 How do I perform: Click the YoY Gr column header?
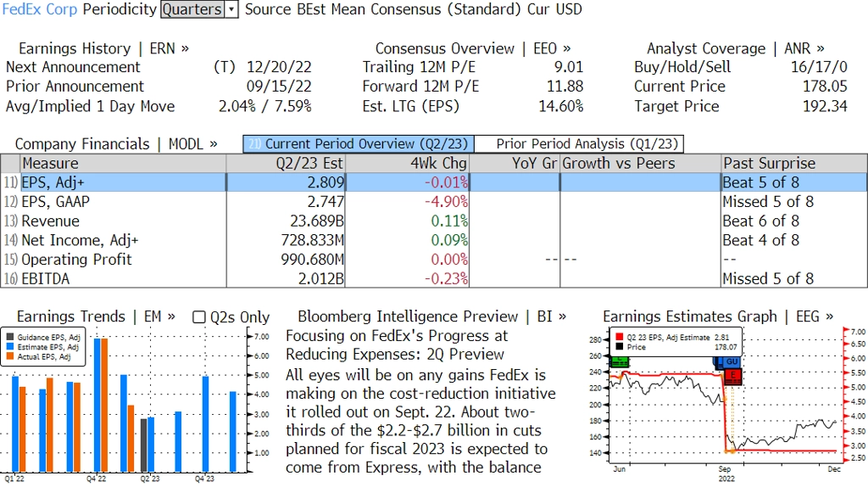[515, 164]
